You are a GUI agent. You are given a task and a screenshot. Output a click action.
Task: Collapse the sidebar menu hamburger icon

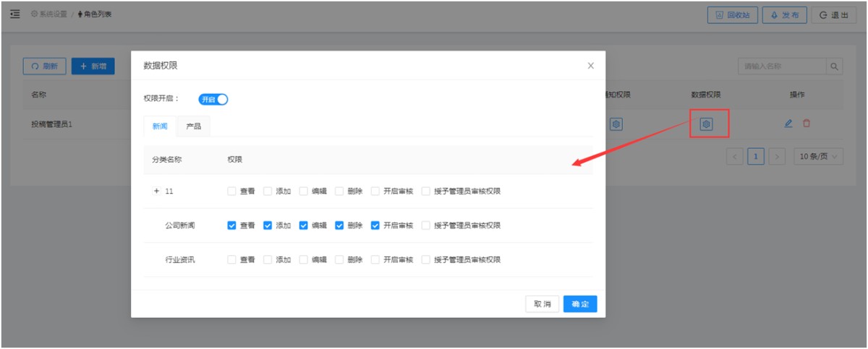coord(14,14)
